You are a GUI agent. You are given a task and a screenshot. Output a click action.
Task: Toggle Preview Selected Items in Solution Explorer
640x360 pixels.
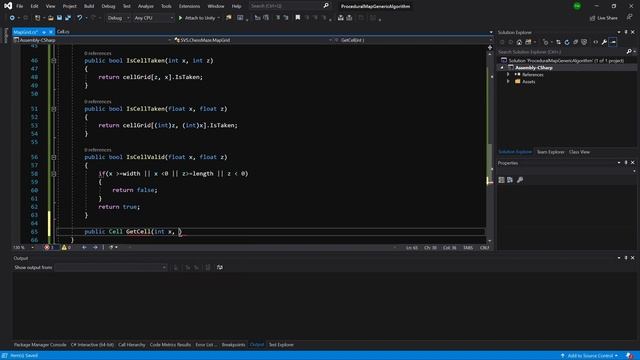[613, 42]
